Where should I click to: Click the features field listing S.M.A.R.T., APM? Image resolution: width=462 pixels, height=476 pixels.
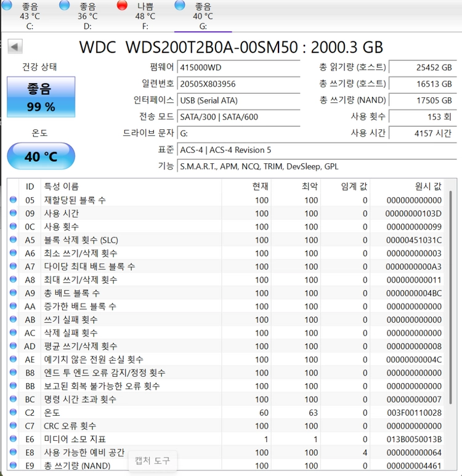[x=317, y=166]
